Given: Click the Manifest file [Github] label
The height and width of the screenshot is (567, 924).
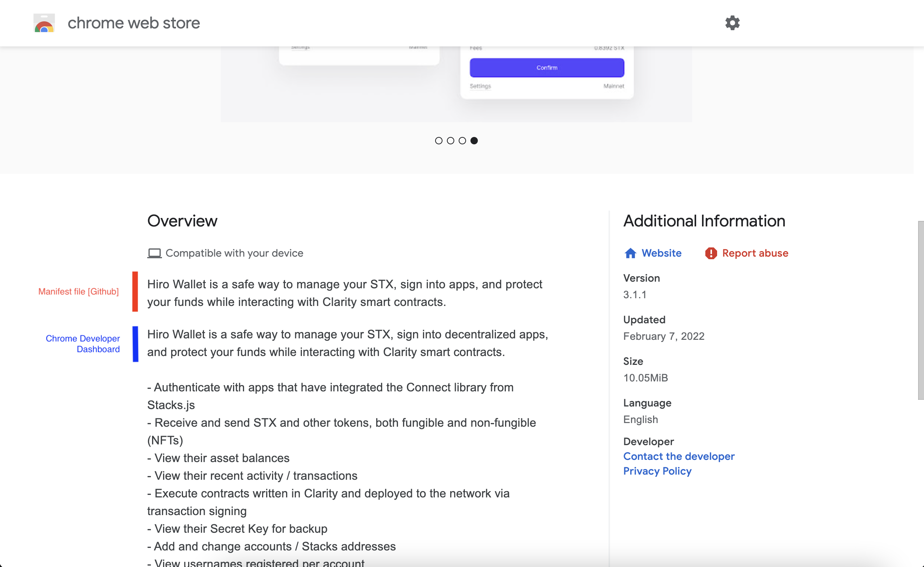Looking at the screenshot, I should [x=78, y=291].
